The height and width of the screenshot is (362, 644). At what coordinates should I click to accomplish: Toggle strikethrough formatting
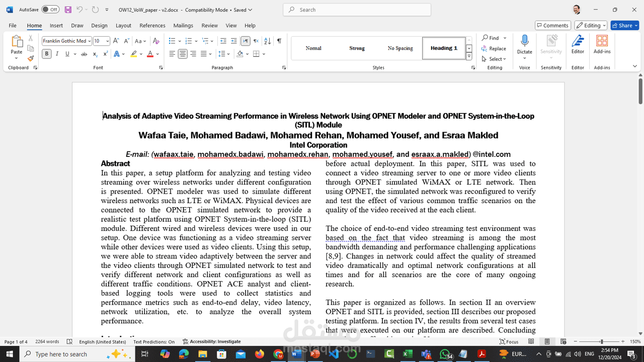(84, 54)
